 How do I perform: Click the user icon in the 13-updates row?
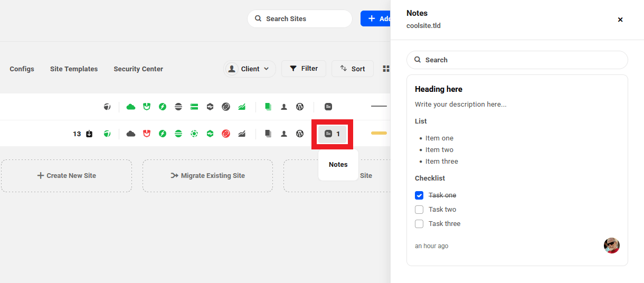point(284,134)
